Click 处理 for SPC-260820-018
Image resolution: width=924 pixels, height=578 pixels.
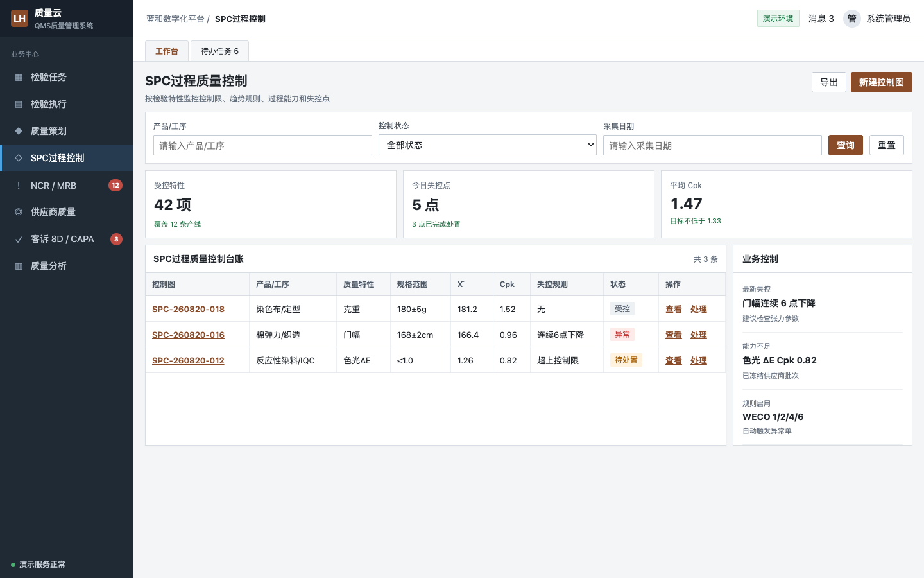[x=699, y=309]
